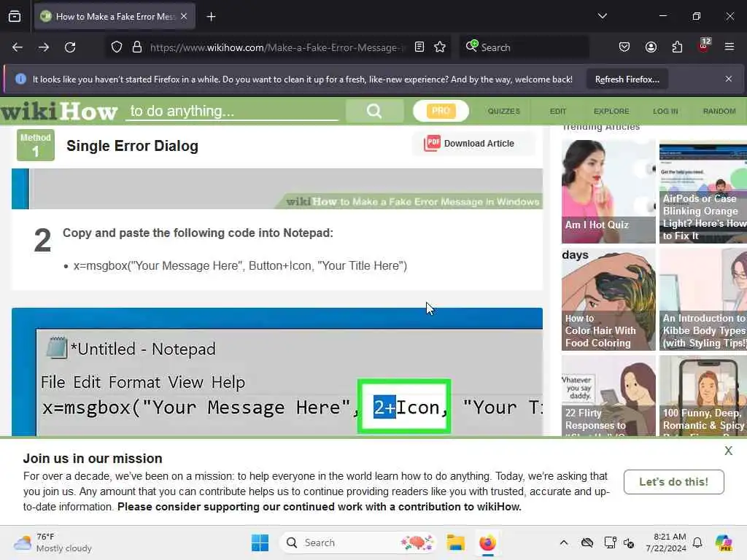Screen dimensions: 747x560
Task: Open the Pocket save icon
Action: point(624,47)
